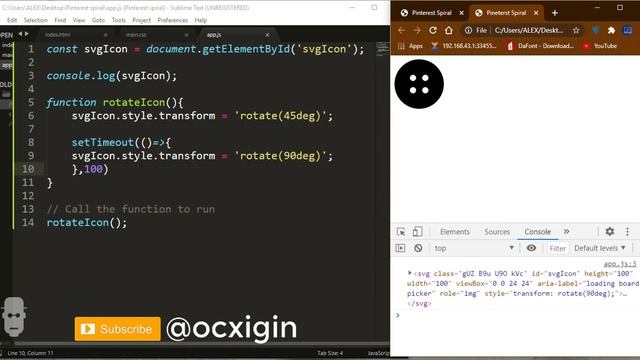The width and height of the screenshot is (640, 360).
Task: Open the Find menu in Sublime Text
Action: [60, 20]
